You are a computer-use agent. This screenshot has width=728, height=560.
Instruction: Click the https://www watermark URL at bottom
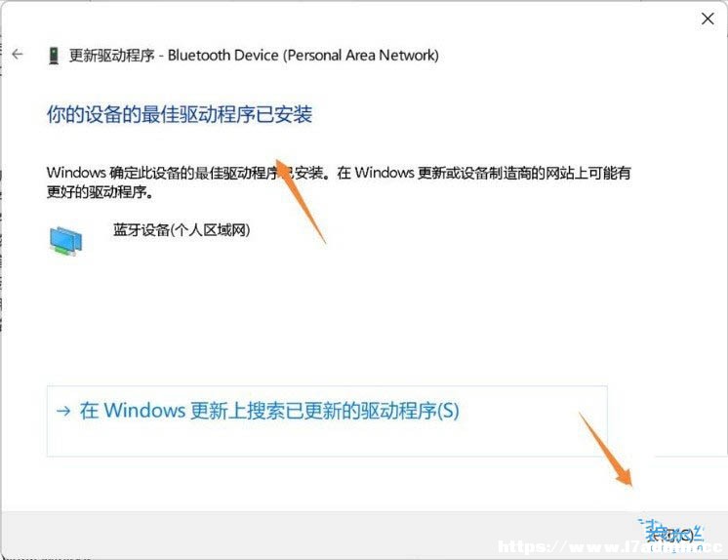click(x=610, y=547)
